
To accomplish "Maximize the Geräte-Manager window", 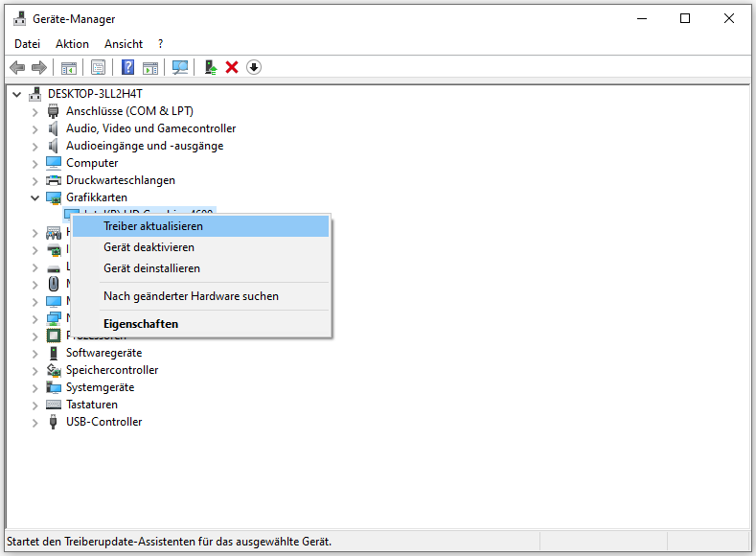I will [685, 19].
